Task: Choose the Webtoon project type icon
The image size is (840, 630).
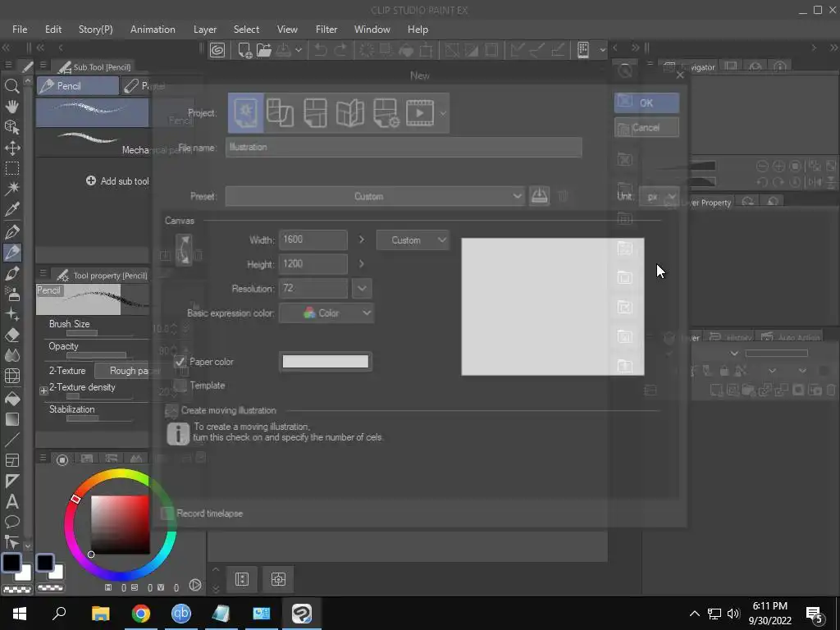Action: tap(281, 112)
